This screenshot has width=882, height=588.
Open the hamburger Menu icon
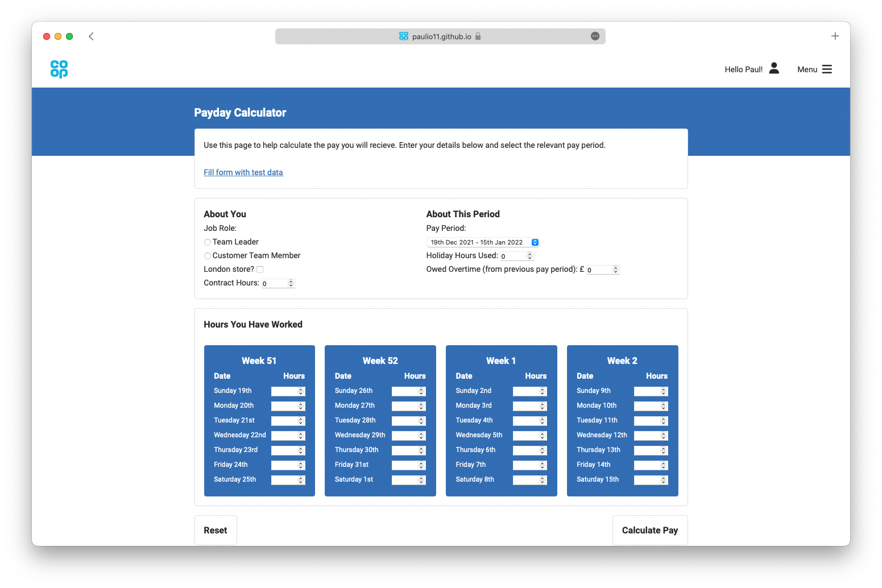coord(827,69)
